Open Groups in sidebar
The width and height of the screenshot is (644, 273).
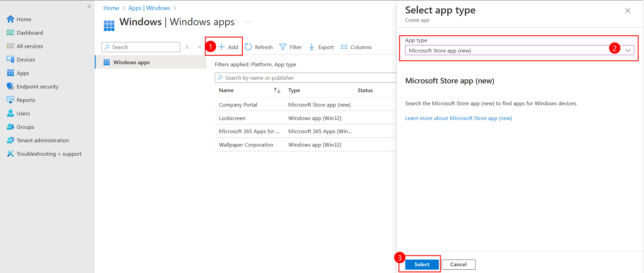coord(21,127)
